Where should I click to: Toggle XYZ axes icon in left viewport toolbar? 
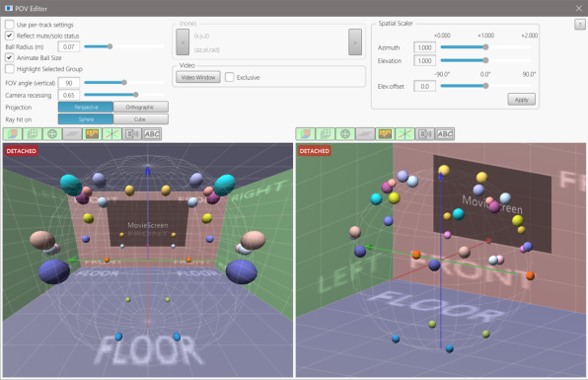[x=111, y=134]
